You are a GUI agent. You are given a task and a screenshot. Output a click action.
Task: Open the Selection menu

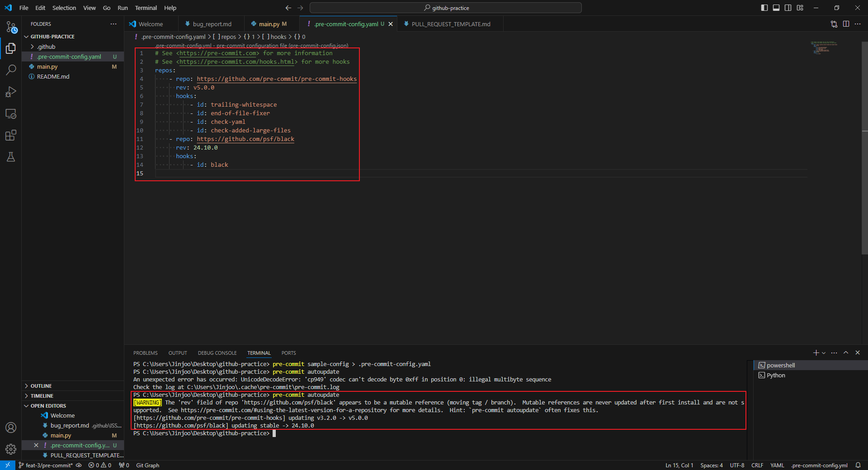64,8
